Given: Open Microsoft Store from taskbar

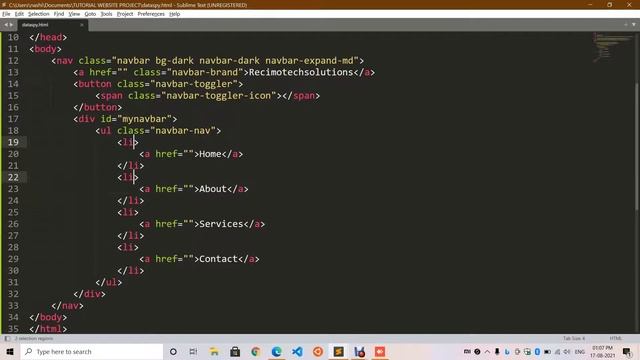Looking at the screenshot, I should (235, 351).
